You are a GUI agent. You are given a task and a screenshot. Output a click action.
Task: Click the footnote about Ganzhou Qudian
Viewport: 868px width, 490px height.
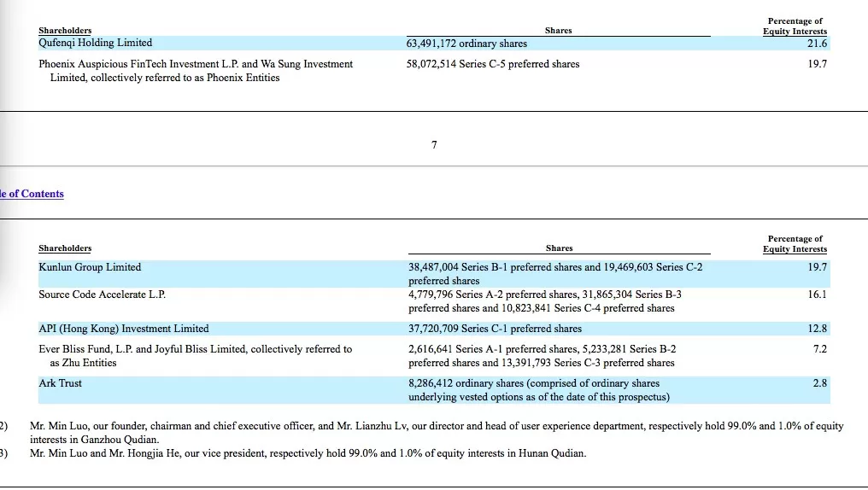(437, 433)
